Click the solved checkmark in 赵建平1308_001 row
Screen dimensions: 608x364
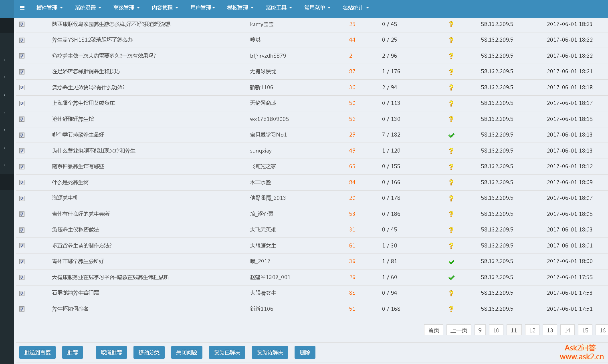[451, 278]
